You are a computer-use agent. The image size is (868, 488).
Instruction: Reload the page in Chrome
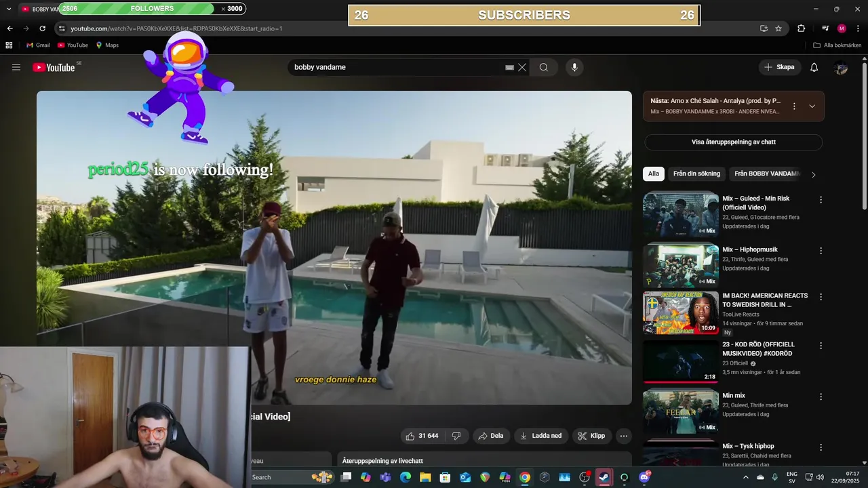pos(42,28)
